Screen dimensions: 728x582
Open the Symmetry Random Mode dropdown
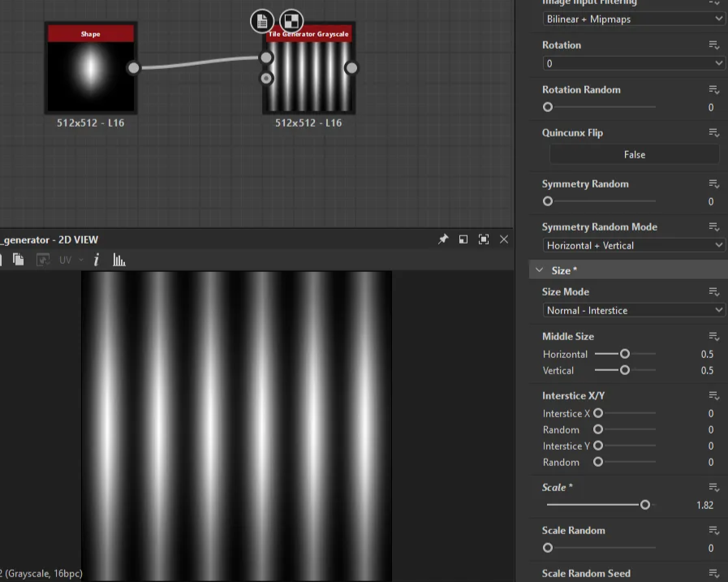[x=634, y=245]
